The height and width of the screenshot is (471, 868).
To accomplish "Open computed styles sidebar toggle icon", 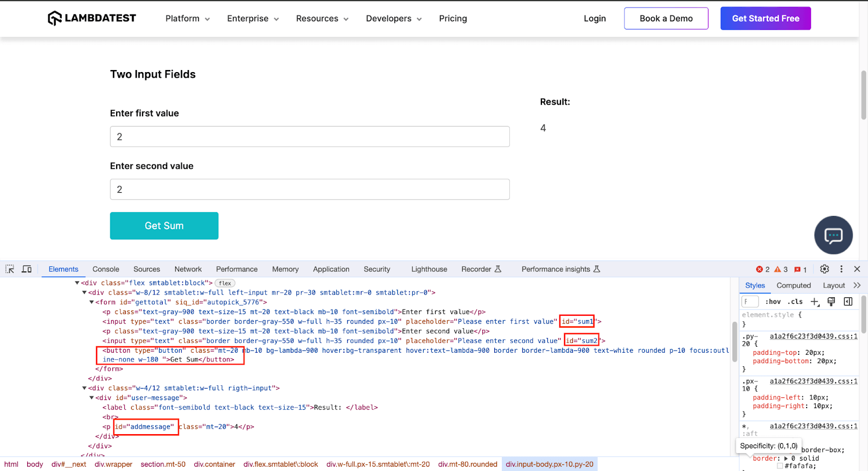I will [848, 302].
